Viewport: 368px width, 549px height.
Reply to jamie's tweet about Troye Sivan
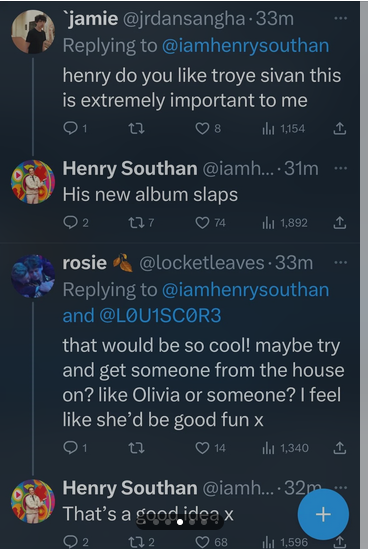tap(75, 129)
